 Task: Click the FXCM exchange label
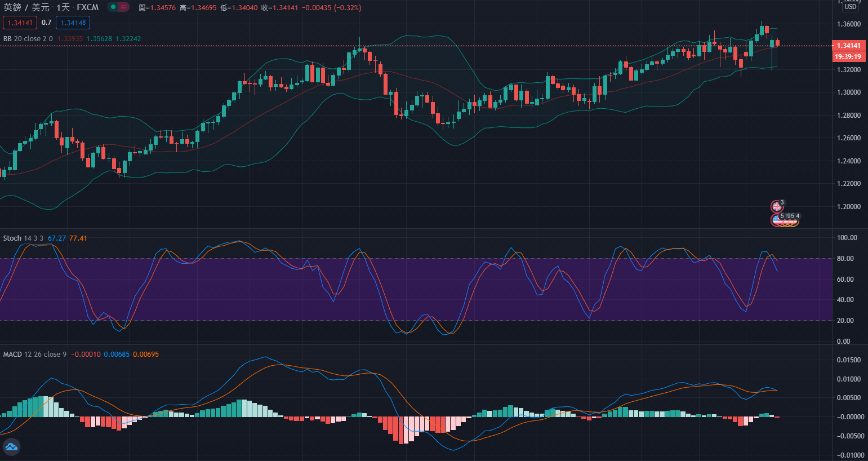(88, 7)
